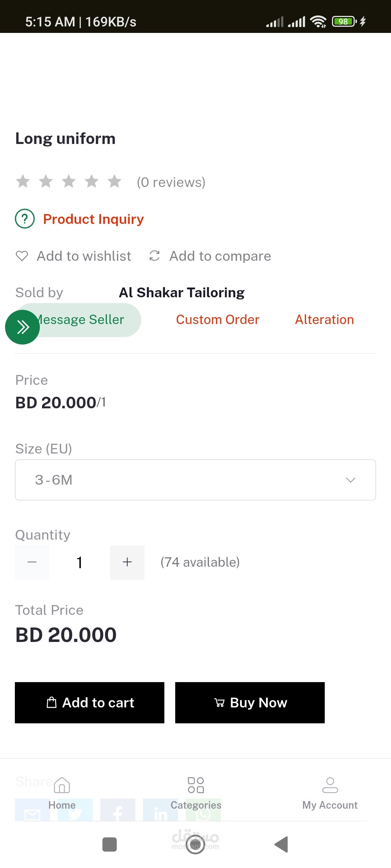
Task: Decrease quantity with the minus button
Action: (x=32, y=562)
